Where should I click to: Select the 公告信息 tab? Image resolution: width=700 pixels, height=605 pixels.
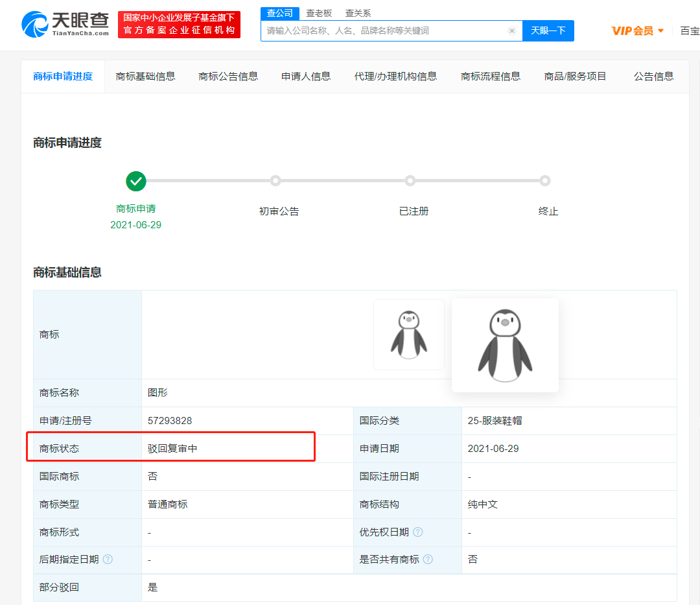653,77
